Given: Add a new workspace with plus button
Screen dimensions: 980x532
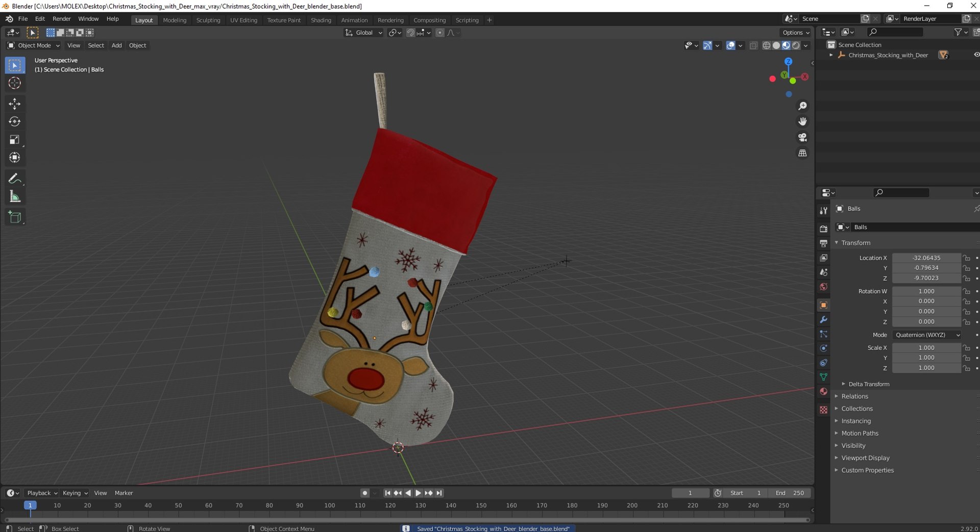Looking at the screenshot, I should click(489, 20).
